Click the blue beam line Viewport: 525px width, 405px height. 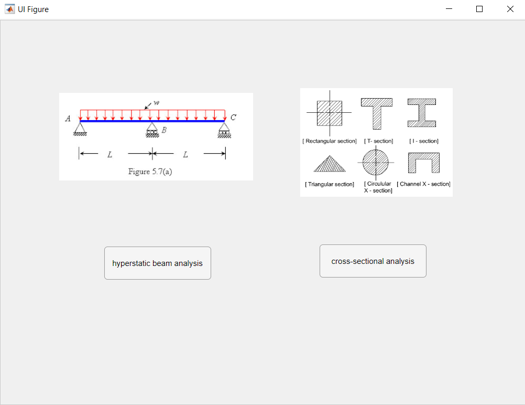[152, 121]
